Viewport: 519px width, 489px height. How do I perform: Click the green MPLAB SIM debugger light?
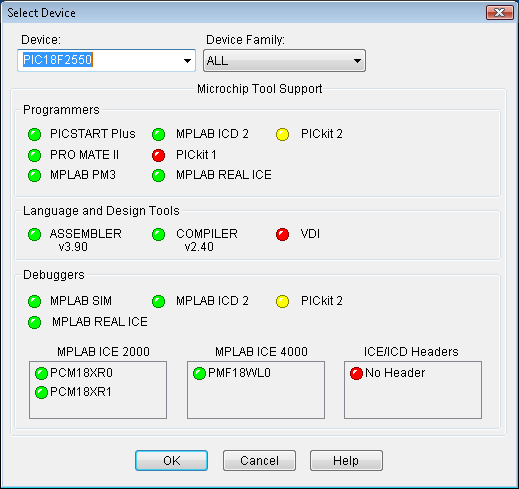pyautogui.click(x=34, y=301)
